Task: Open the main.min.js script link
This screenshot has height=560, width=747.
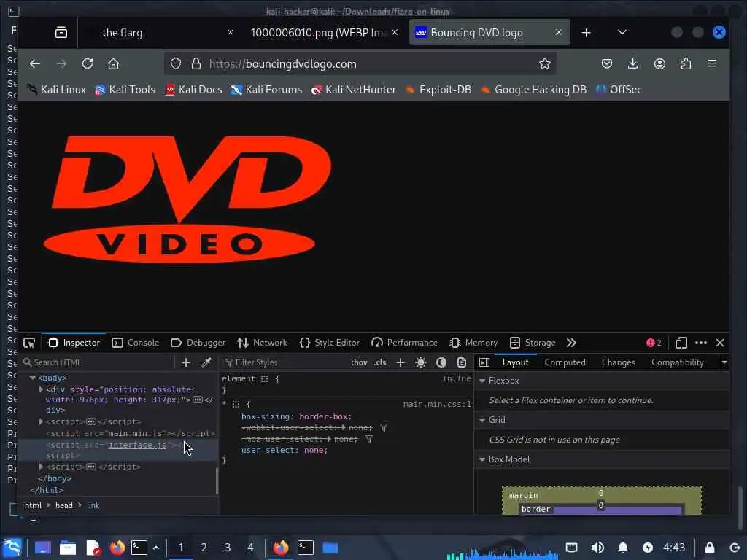Action: point(135,433)
